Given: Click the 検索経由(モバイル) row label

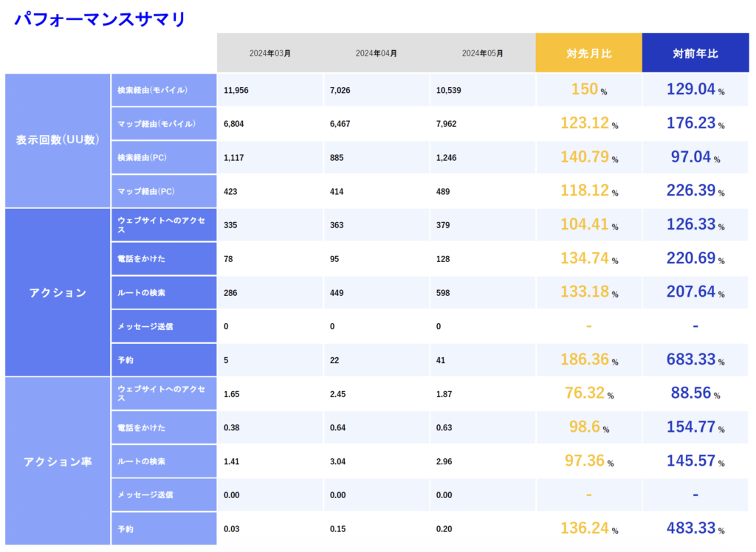Looking at the screenshot, I should point(153,90).
